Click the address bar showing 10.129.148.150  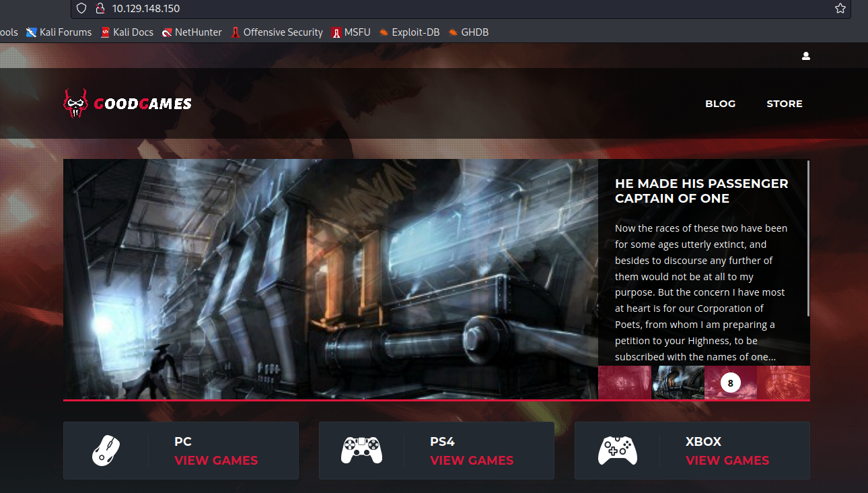(460, 9)
